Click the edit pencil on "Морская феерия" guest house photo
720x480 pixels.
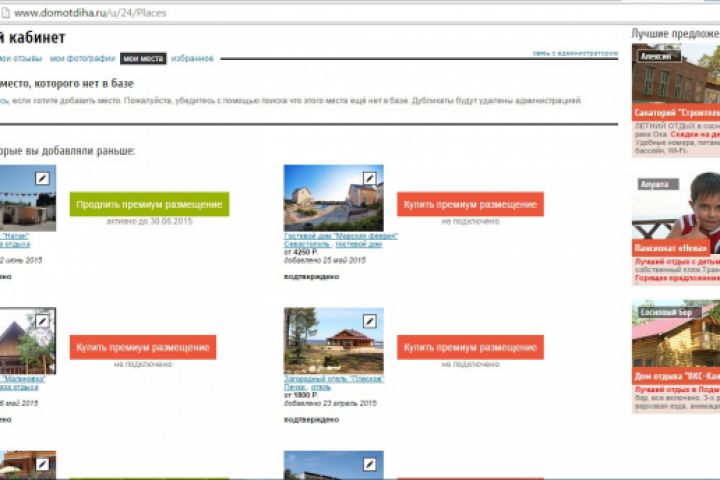(x=370, y=178)
